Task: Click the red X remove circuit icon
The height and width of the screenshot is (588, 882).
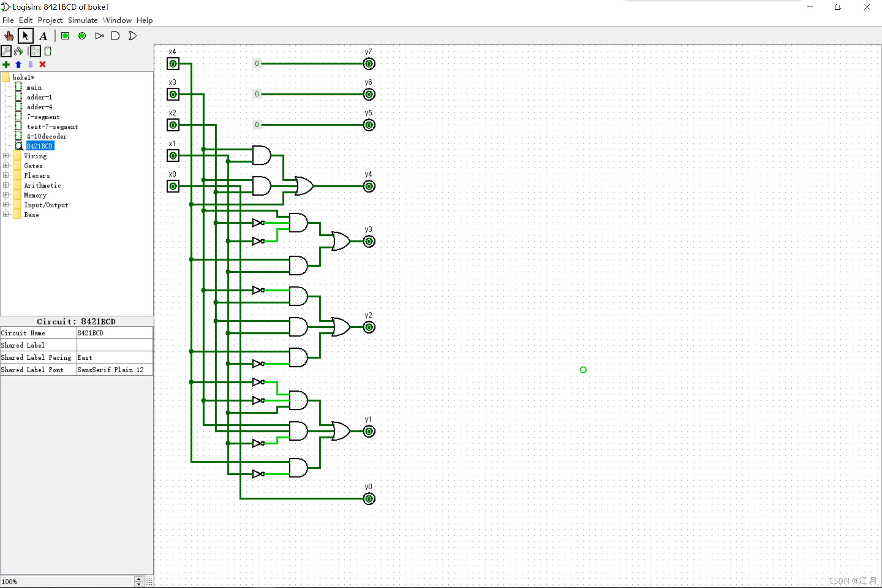Action: 42,65
